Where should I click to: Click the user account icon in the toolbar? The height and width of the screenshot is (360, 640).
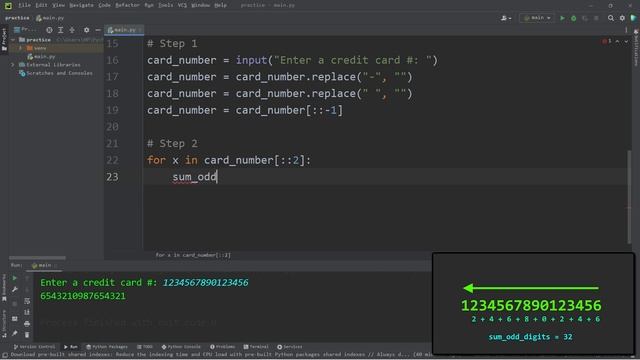506,18
